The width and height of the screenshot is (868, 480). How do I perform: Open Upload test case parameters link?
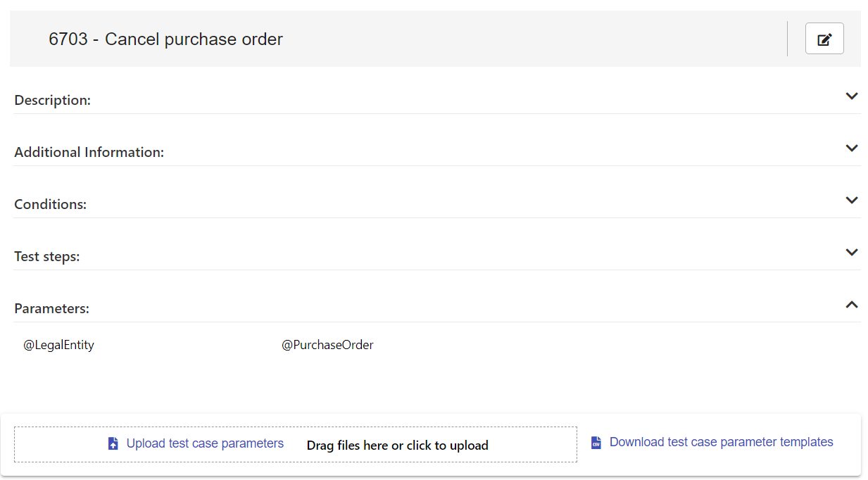coord(205,443)
